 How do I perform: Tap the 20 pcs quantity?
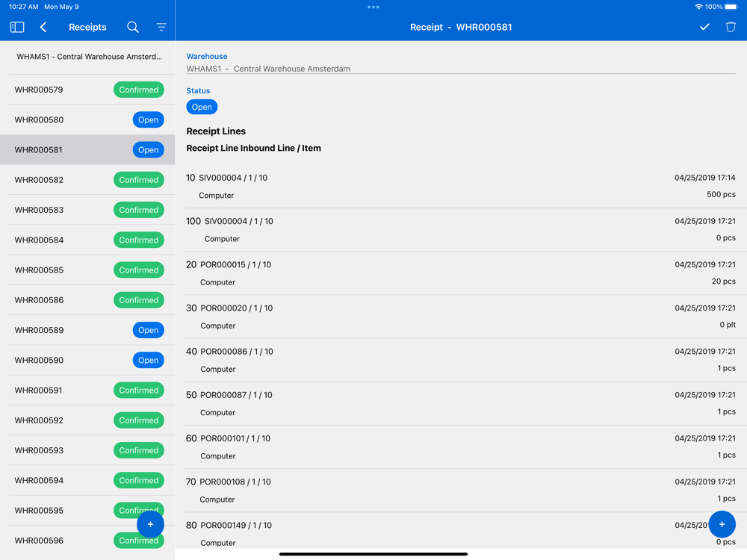coord(723,281)
